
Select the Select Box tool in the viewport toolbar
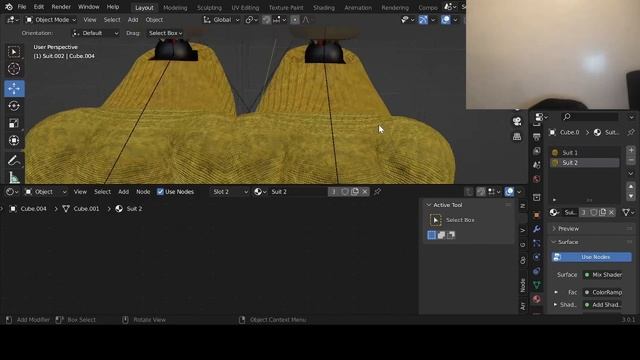(x=14, y=52)
